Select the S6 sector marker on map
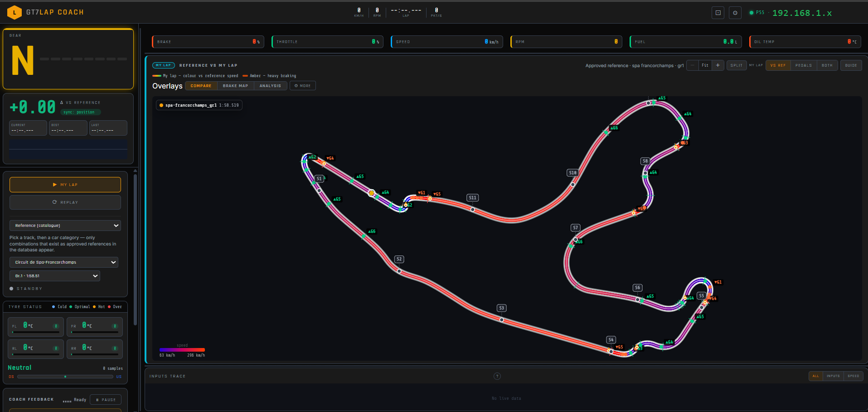 click(637, 288)
